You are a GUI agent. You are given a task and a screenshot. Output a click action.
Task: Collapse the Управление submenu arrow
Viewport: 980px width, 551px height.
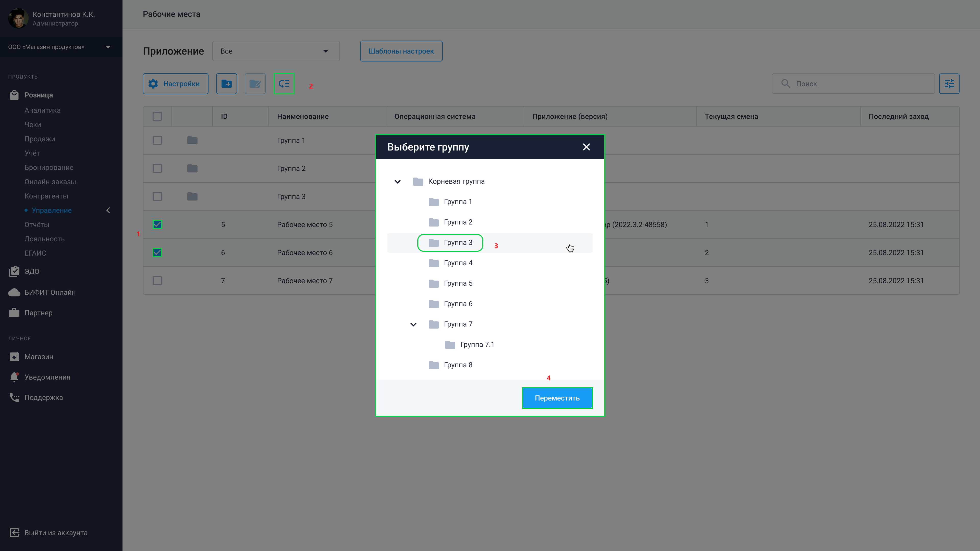click(108, 210)
